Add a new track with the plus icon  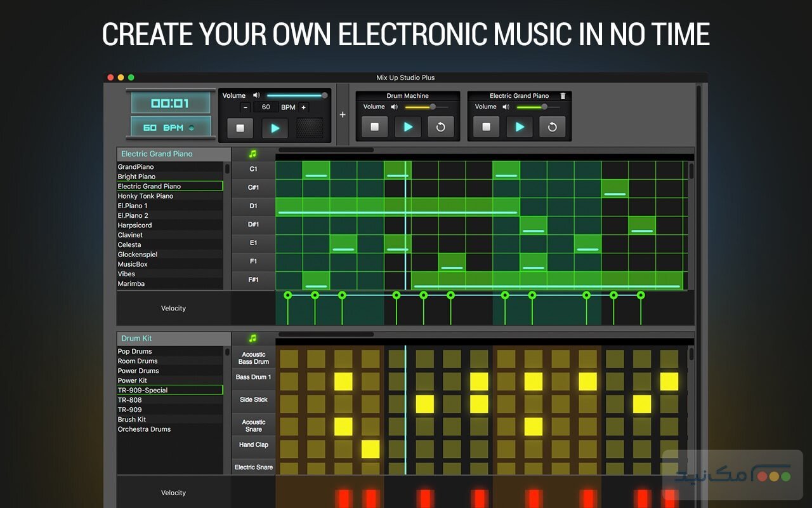(x=343, y=114)
